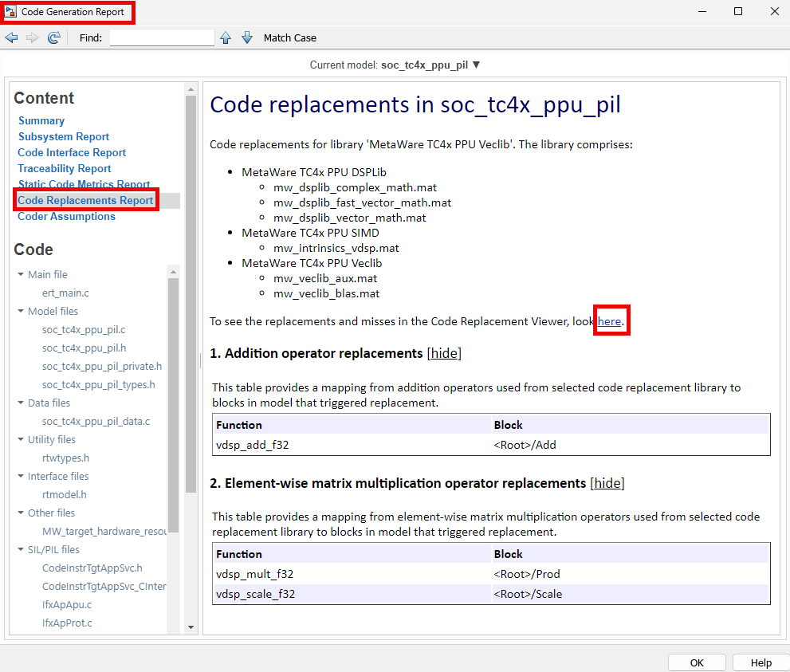The height and width of the screenshot is (672, 790).
Task: Click the Code file list scrollbar
Action: click(x=173, y=399)
